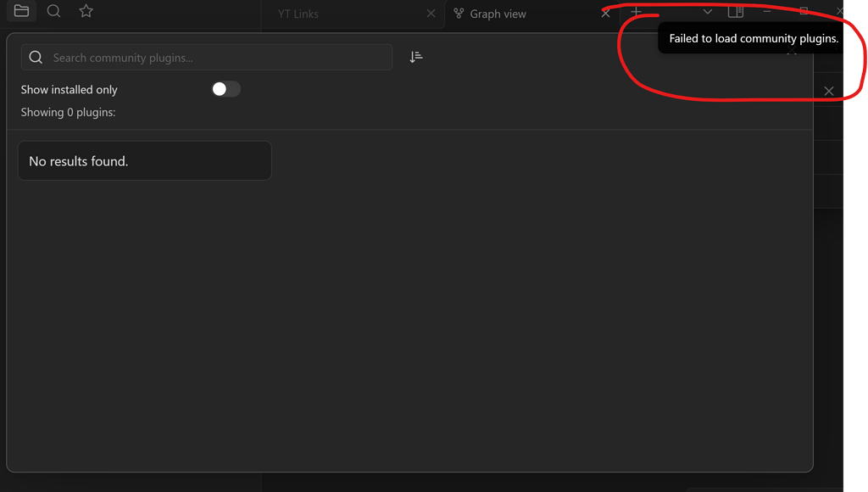The height and width of the screenshot is (492, 868).
Task: Enable the Show installed only switch
Action: coord(225,88)
